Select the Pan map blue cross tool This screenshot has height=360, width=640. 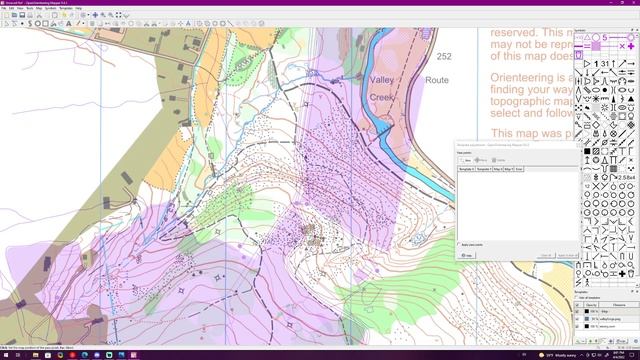pos(95,15)
